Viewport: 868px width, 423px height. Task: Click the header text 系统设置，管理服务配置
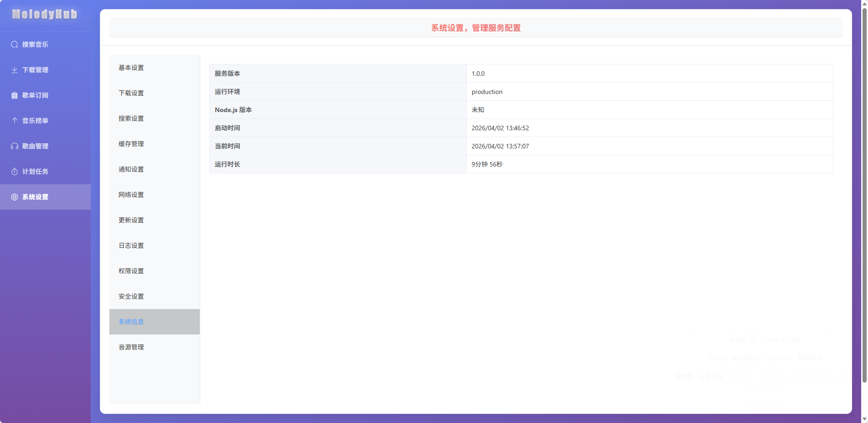tap(476, 28)
